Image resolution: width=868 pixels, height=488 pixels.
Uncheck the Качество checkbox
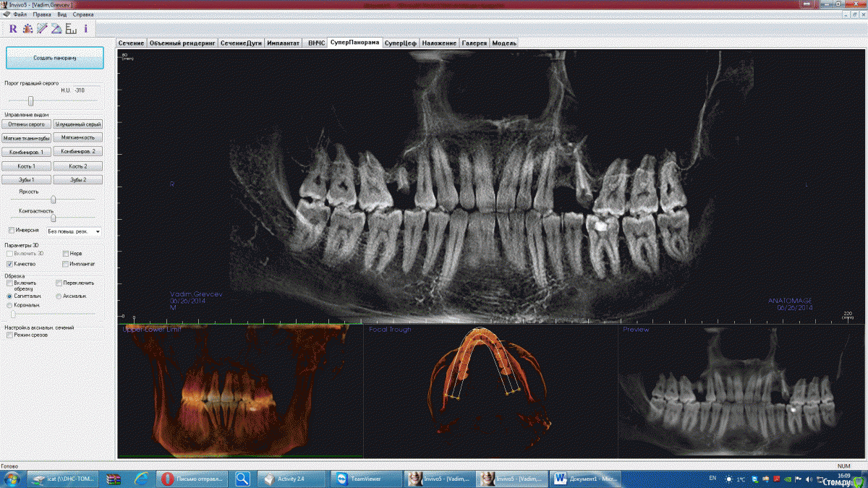tap(10, 264)
